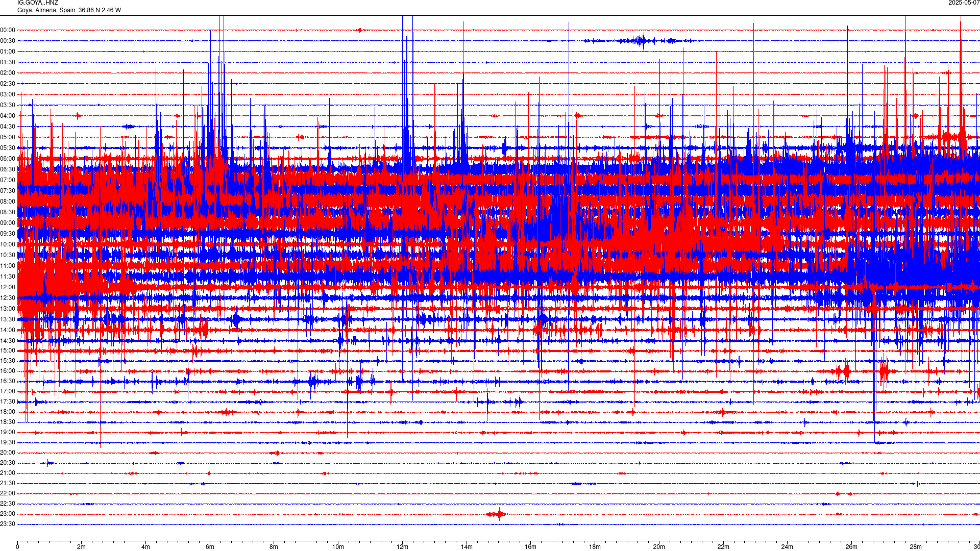Select the 22:30 trace time label
The height and width of the screenshot is (551, 980).
pyautogui.click(x=8, y=504)
